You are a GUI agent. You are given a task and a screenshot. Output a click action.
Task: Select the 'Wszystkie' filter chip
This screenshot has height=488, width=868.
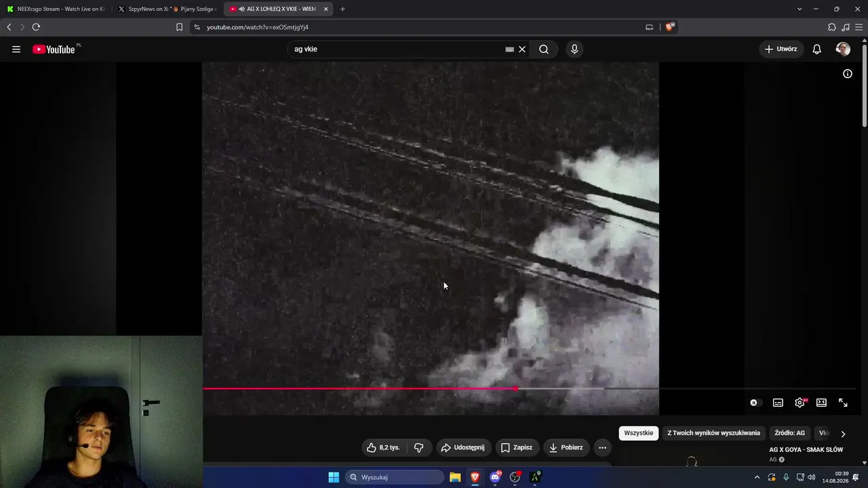(x=638, y=433)
